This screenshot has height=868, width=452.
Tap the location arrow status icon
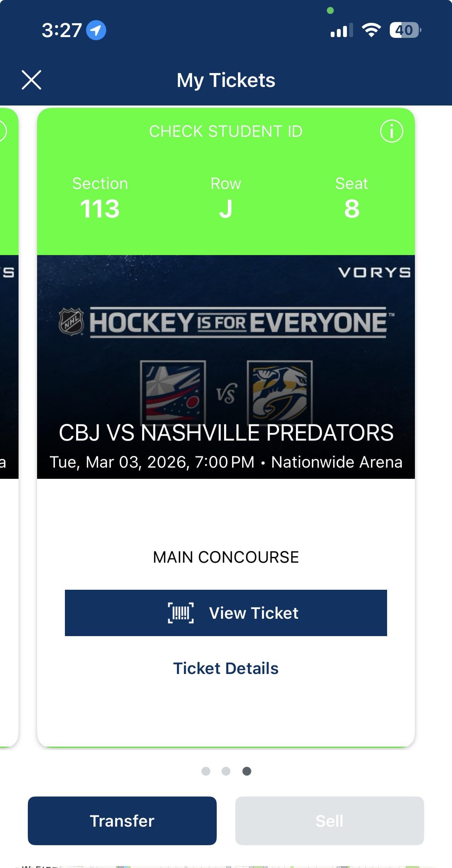96,30
